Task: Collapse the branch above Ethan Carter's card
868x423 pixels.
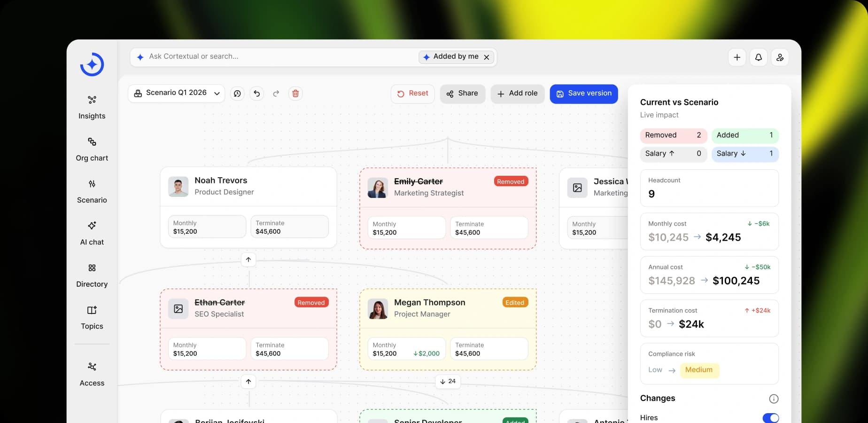Action: [248, 259]
